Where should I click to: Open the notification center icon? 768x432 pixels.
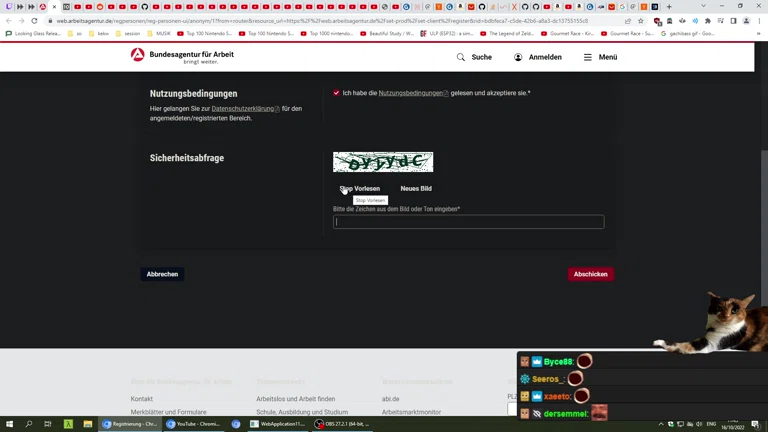[x=755, y=424]
